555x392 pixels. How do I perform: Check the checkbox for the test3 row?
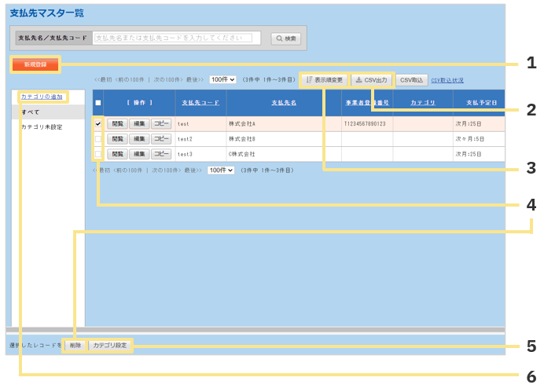click(98, 154)
